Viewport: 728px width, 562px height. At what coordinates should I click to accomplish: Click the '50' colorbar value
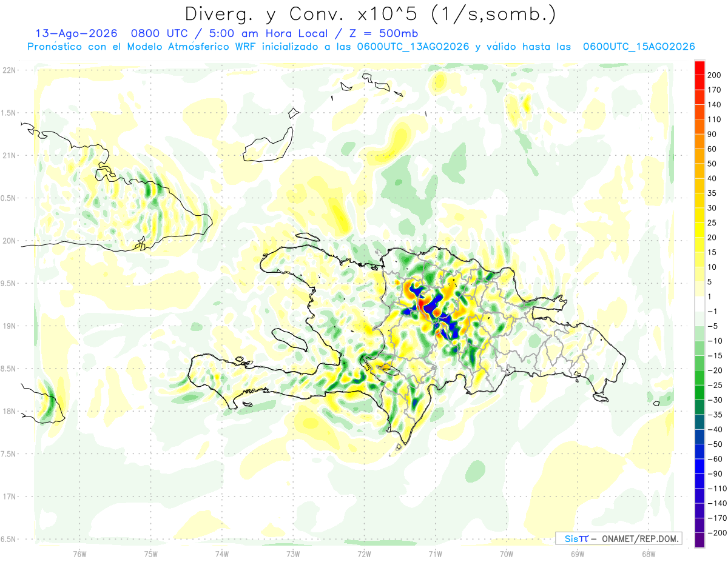point(712,164)
